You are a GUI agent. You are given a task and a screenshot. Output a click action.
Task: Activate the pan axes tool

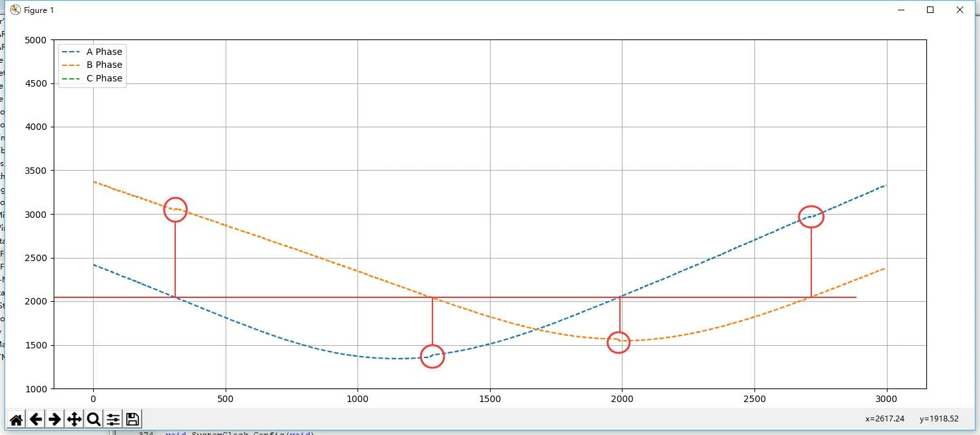(x=74, y=419)
